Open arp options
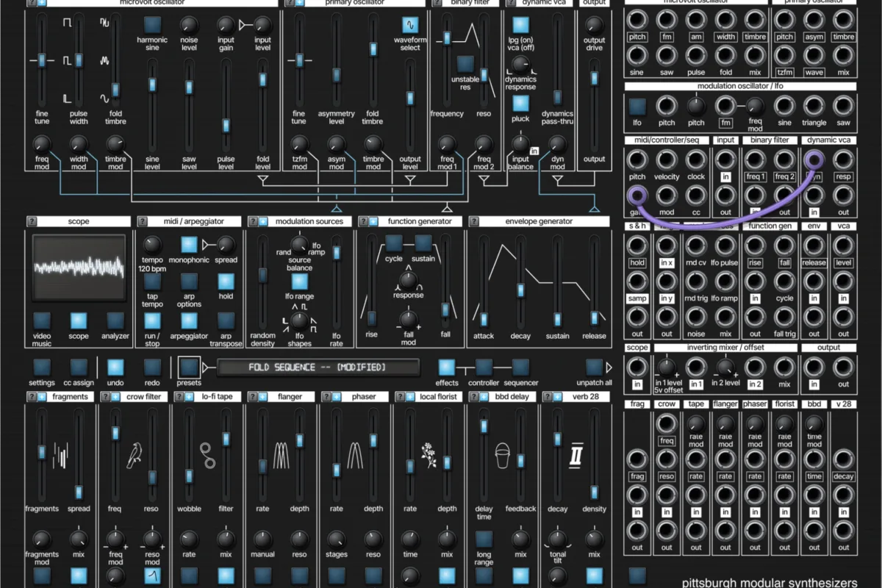The width and height of the screenshot is (882, 588). tap(189, 282)
